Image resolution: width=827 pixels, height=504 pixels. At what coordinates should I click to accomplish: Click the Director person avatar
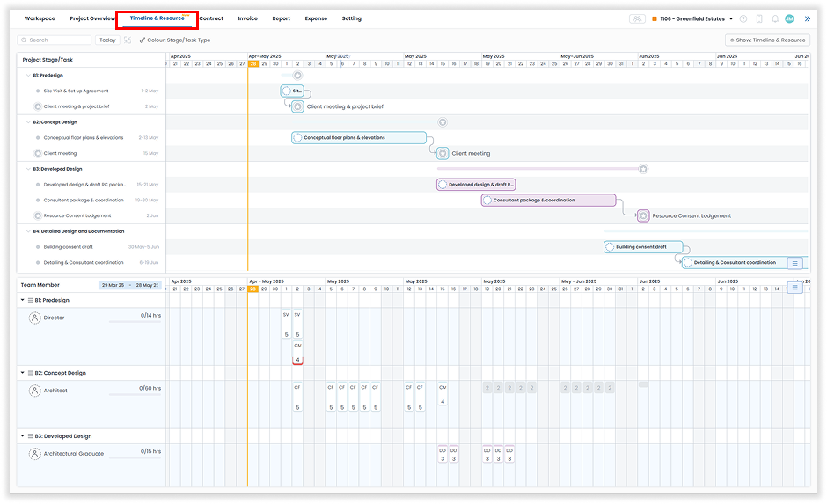(35, 318)
